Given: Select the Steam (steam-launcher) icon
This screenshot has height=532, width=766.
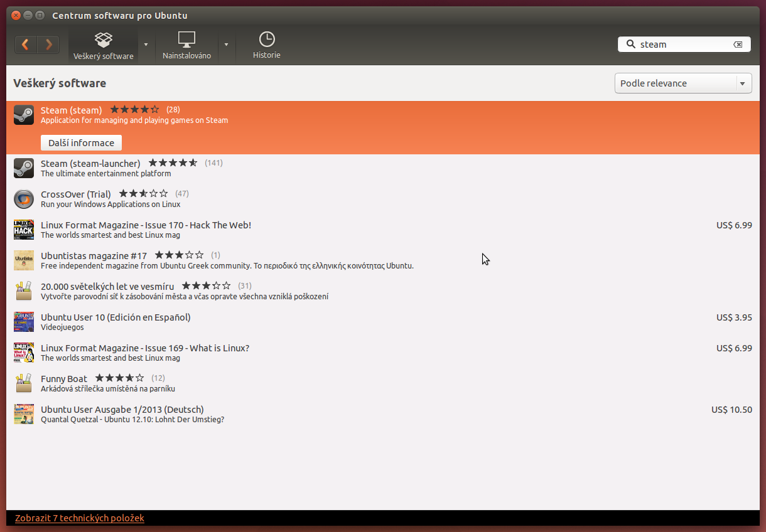Looking at the screenshot, I should (24, 168).
